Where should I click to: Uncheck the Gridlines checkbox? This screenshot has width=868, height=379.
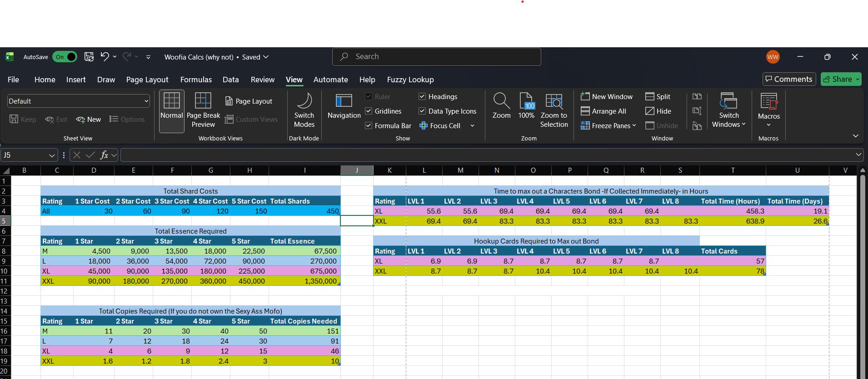369,111
